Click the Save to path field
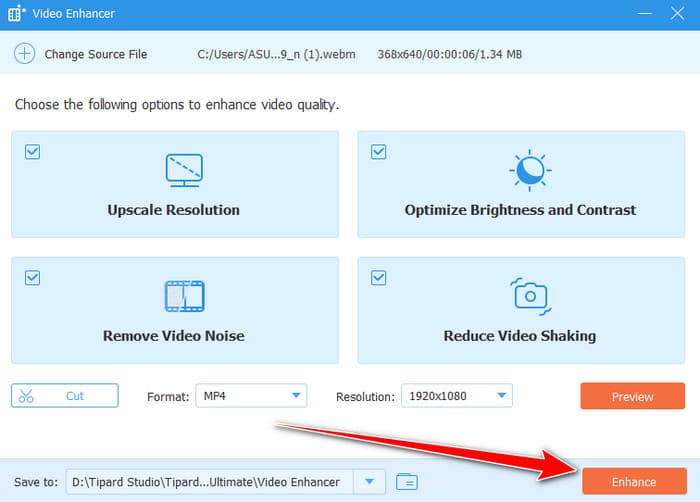The height and width of the screenshot is (502, 700). point(210,482)
